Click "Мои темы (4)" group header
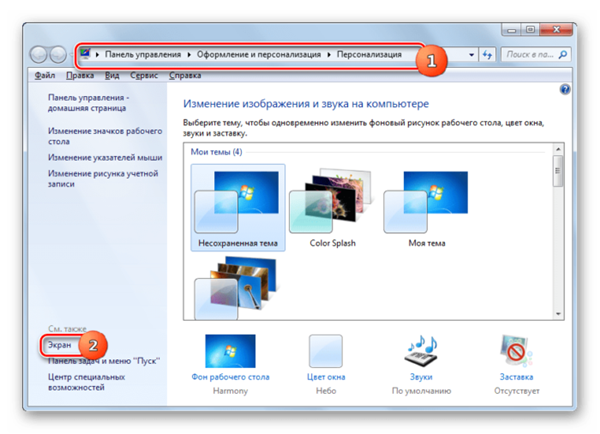 [216, 152]
